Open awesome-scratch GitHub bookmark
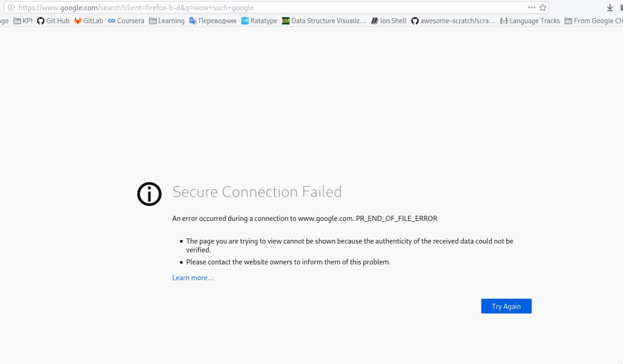Viewport: 623px width, 364px height. pyautogui.click(x=453, y=21)
